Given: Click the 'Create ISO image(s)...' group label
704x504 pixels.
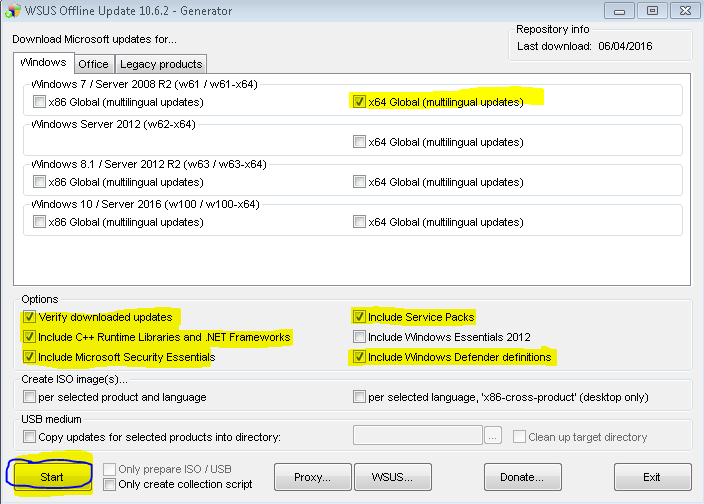Looking at the screenshot, I should (75, 380).
